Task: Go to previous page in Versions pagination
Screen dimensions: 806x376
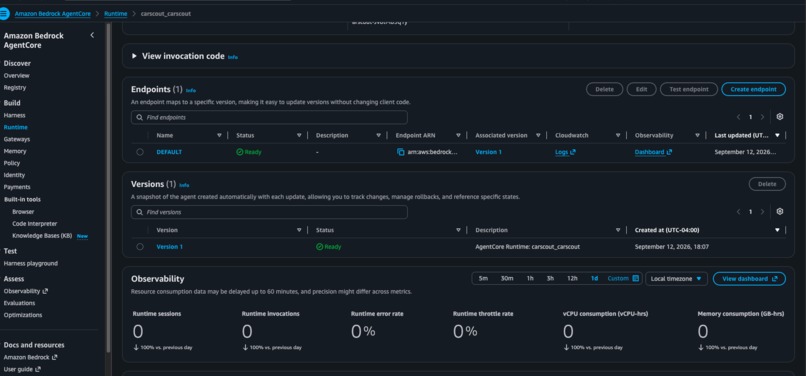Action: tap(739, 211)
